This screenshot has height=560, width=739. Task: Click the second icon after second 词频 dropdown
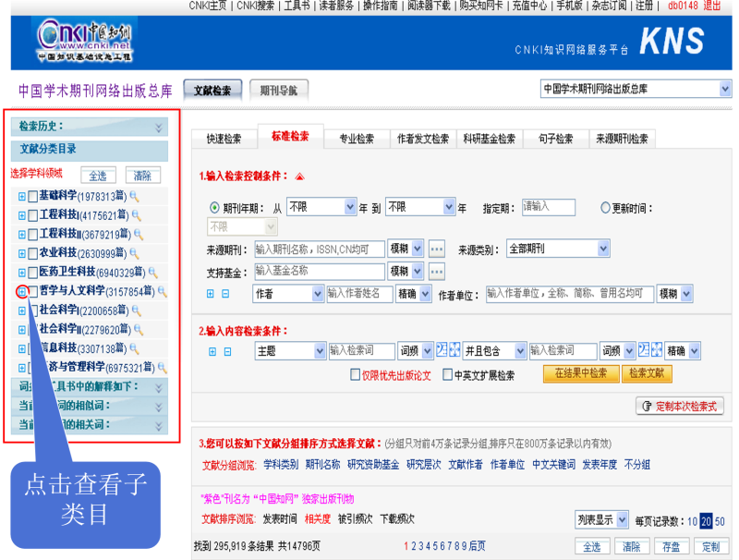[x=657, y=349]
